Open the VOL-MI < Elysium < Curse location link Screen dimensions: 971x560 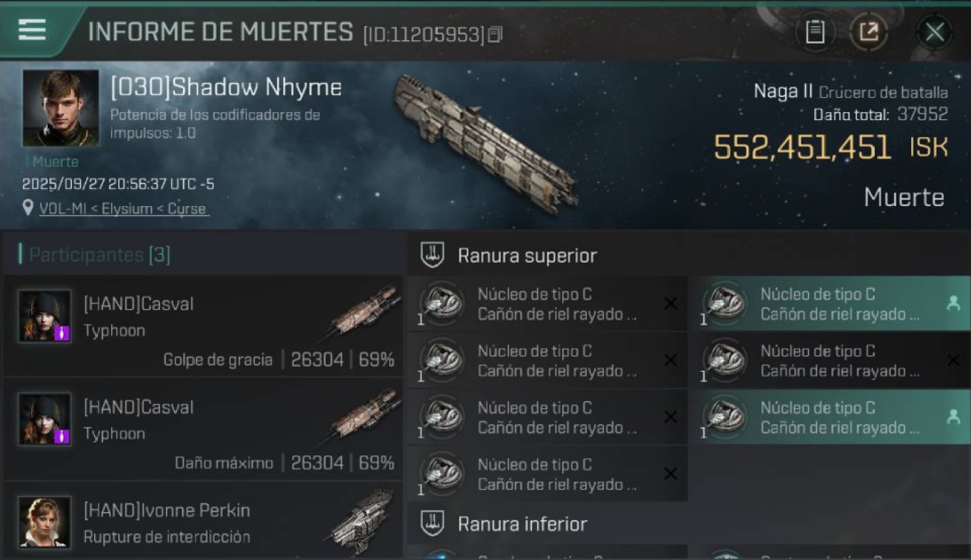coord(122,208)
